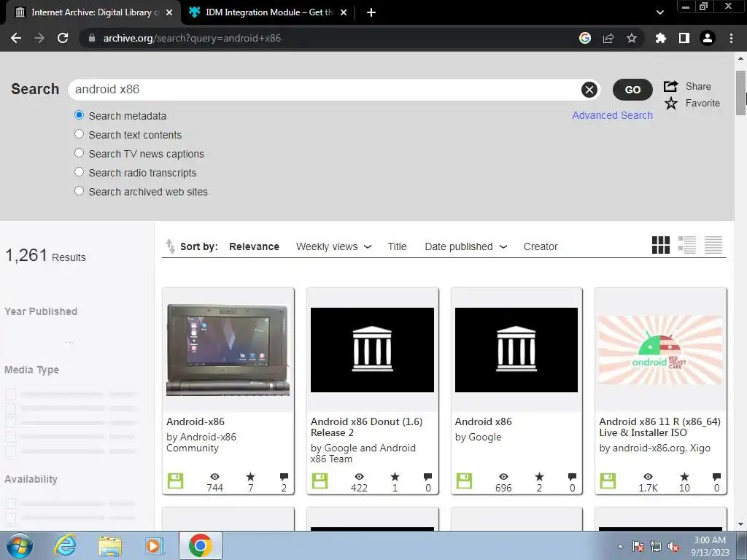Viewport: 747px width, 560px height.
Task: Clear the android x86 search query
Action: [x=589, y=90]
